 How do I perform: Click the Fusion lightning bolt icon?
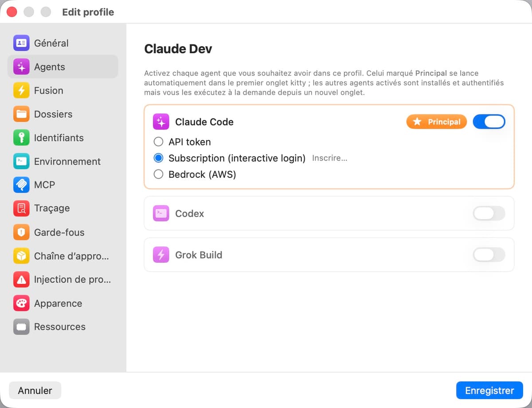click(21, 90)
